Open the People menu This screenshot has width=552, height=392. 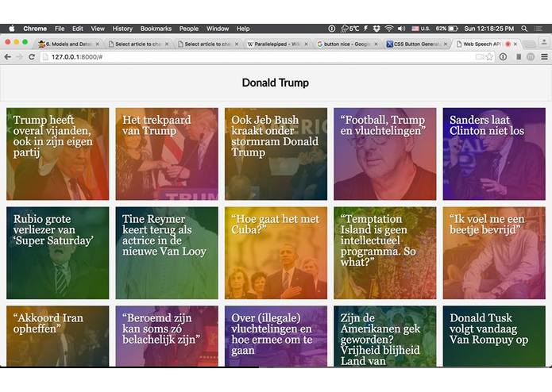click(x=189, y=29)
